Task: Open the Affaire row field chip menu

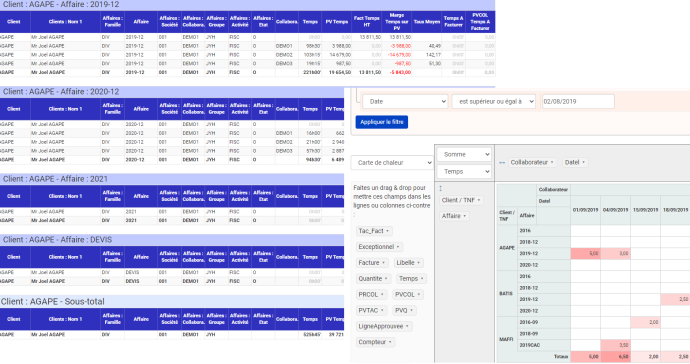Action: [x=454, y=216]
